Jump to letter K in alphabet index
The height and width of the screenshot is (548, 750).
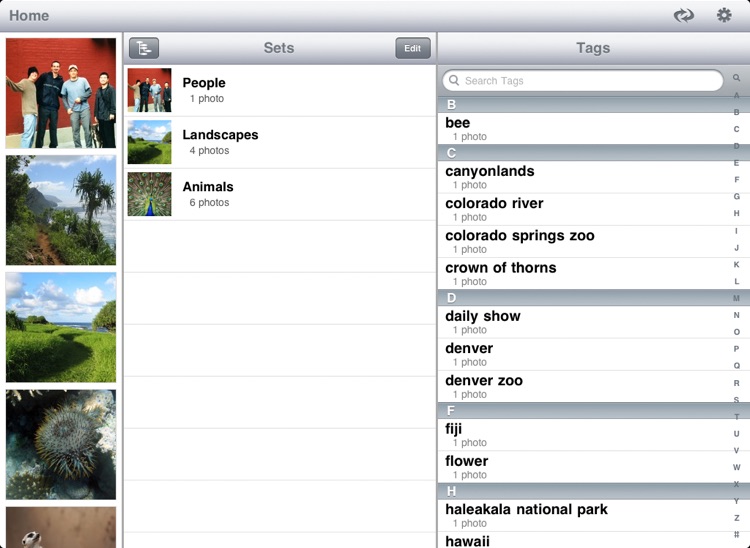click(x=737, y=264)
